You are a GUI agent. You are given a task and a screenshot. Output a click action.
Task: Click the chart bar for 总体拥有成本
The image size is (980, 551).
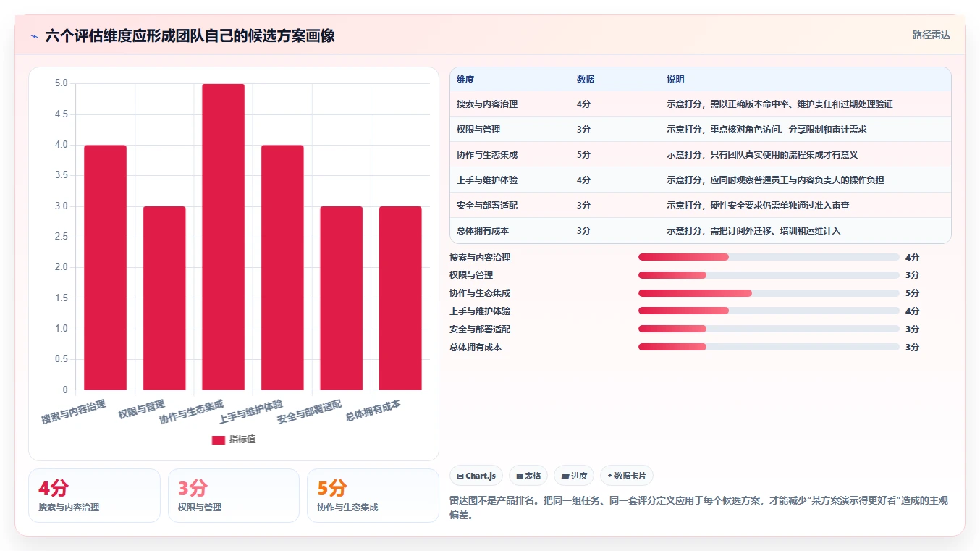(400, 298)
